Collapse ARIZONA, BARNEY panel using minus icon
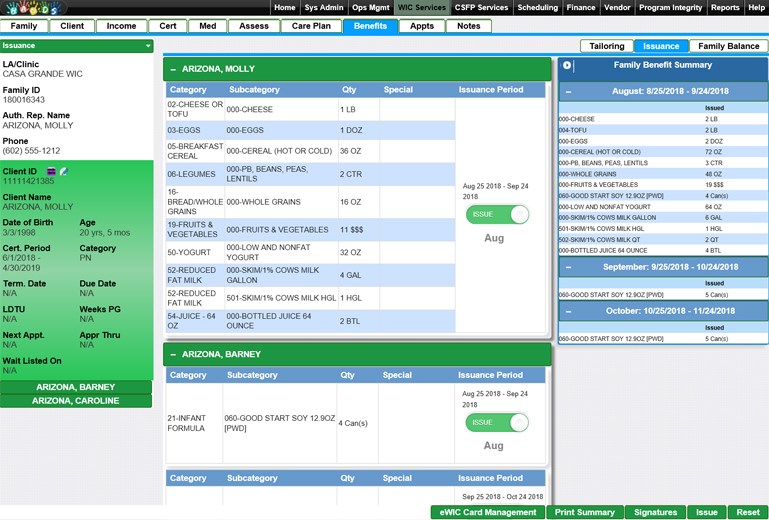Screen dimensions: 769x520 pos(173,355)
